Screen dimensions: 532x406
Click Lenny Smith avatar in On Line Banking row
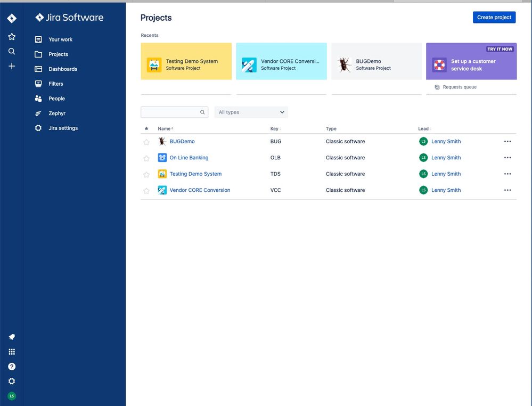click(423, 158)
